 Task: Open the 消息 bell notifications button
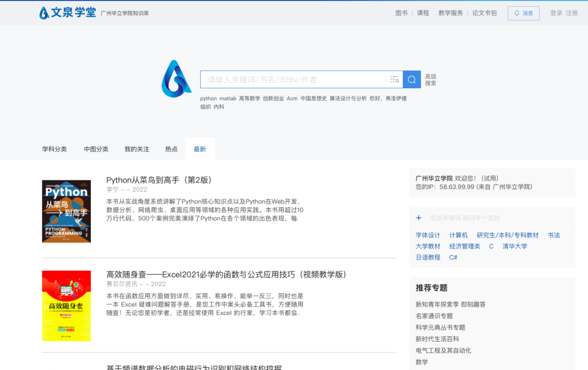[523, 13]
